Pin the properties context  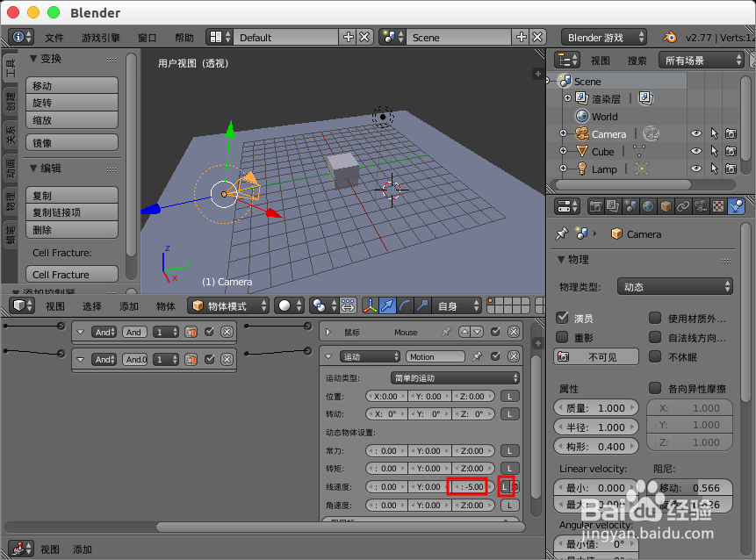click(561, 234)
